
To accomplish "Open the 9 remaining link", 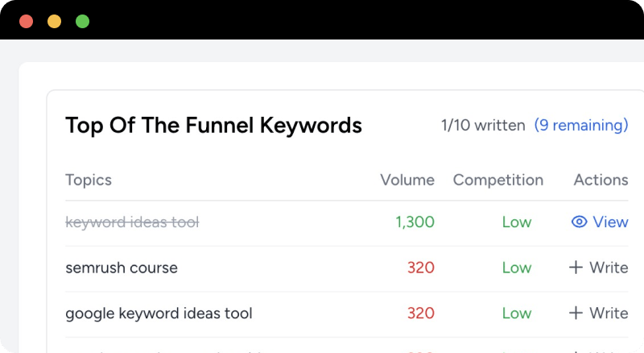I will coord(580,126).
